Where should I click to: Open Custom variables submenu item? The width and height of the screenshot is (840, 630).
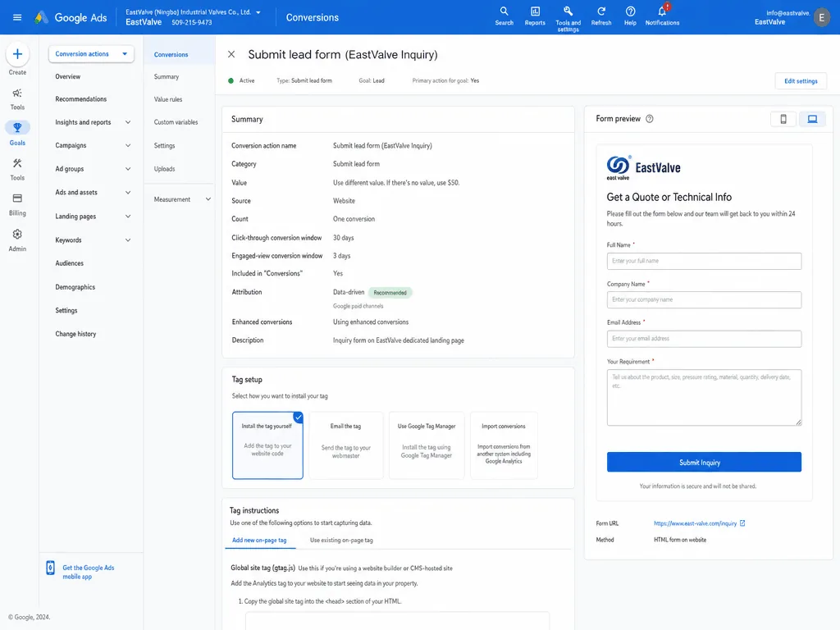[x=176, y=122]
